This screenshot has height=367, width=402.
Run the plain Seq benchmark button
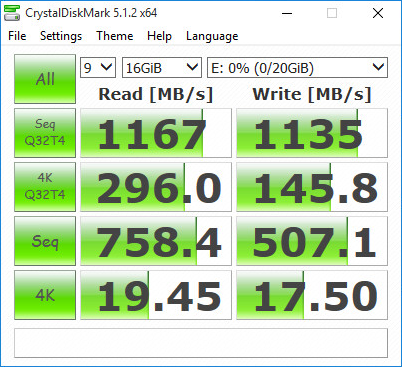pos(45,241)
